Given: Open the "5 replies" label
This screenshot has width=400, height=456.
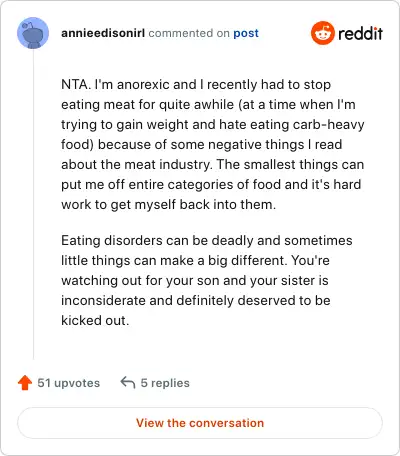Looking at the screenshot, I should click(165, 383).
